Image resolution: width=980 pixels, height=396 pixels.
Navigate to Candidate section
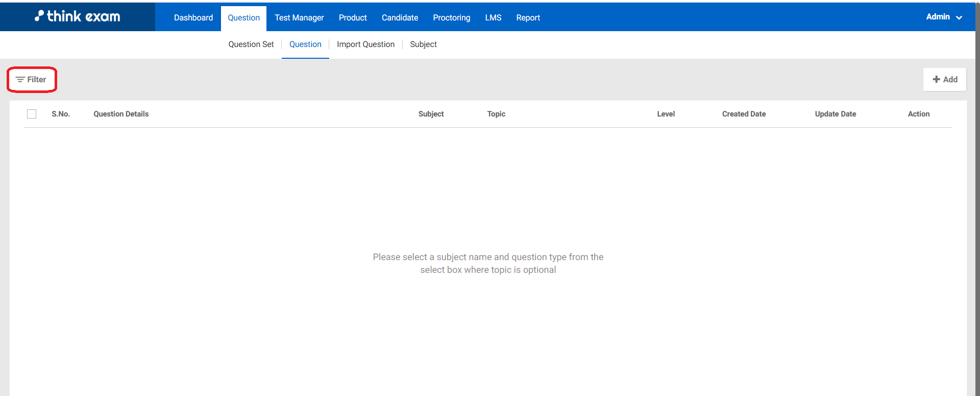pos(400,18)
